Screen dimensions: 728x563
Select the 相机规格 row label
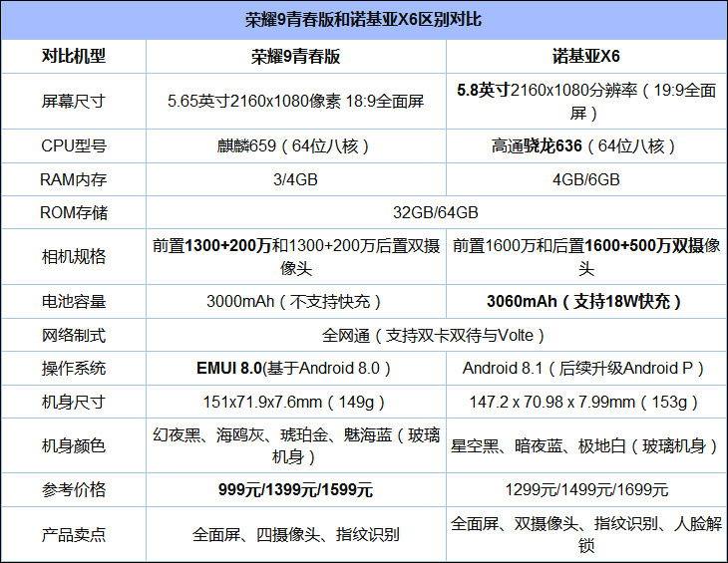click(x=74, y=256)
